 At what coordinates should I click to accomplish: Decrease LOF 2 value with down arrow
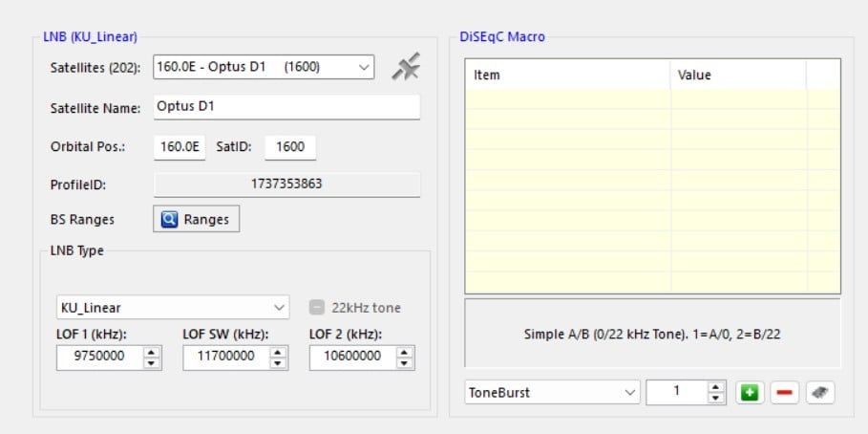(405, 362)
